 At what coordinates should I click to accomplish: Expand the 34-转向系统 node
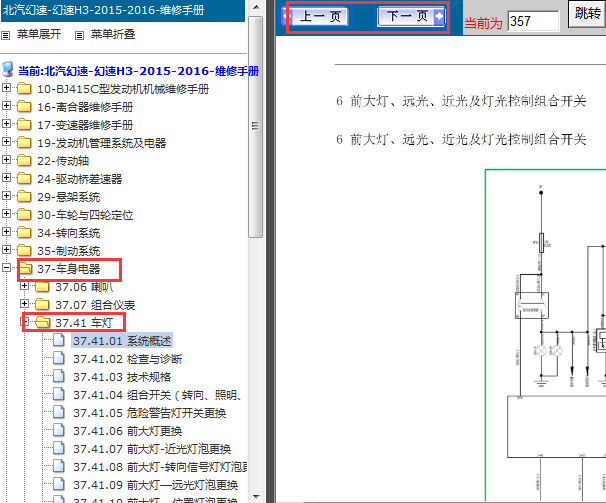[x=6, y=232]
